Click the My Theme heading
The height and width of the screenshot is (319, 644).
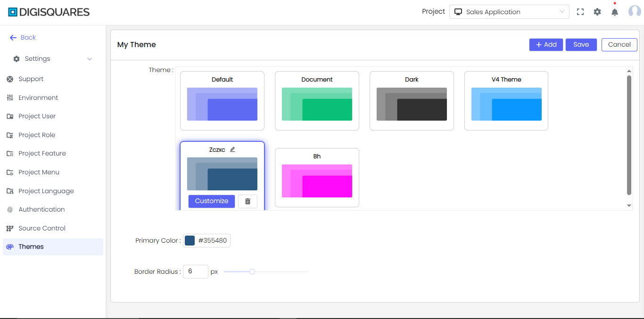137,45
